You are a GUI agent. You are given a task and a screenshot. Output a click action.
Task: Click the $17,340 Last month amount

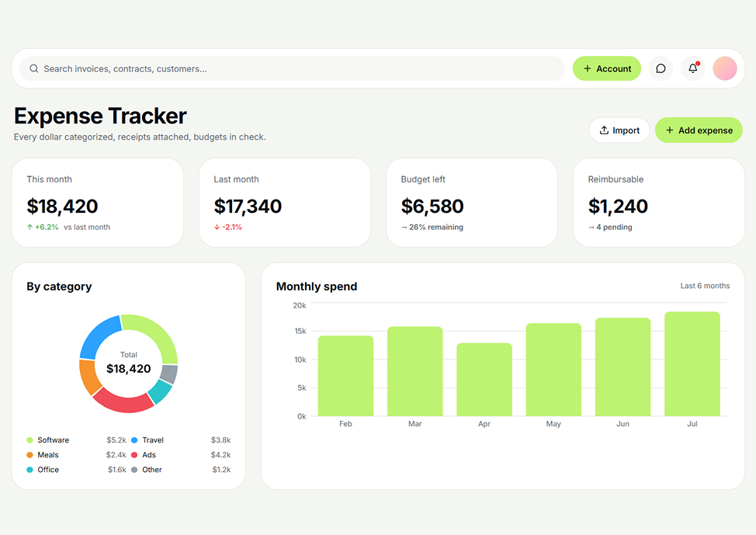[x=248, y=207]
